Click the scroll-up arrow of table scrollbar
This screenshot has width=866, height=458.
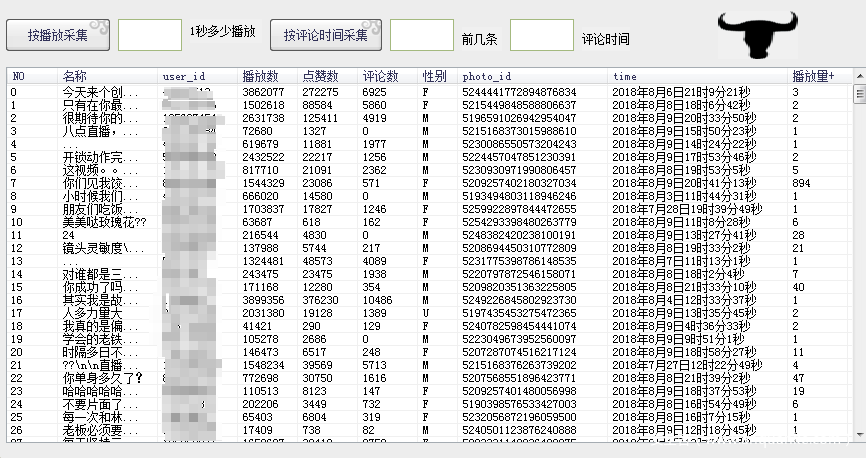coord(859,76)
